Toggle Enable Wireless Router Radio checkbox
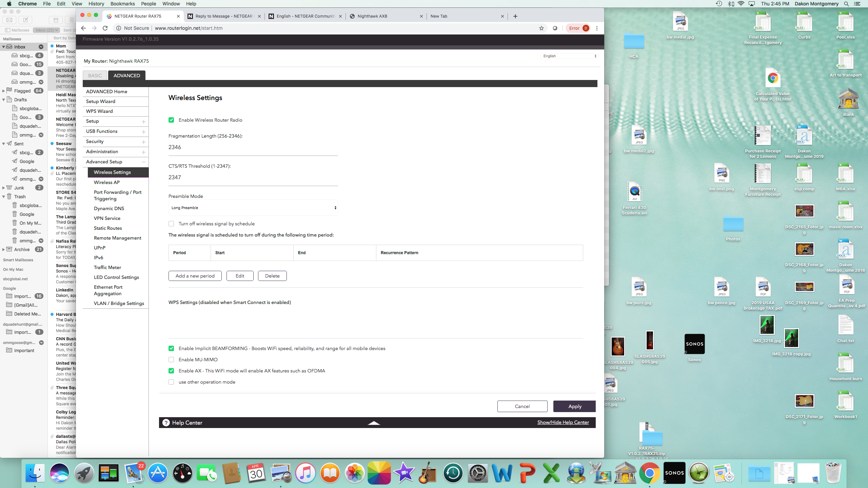Viewport: 868px width, 488px height. 171,120
